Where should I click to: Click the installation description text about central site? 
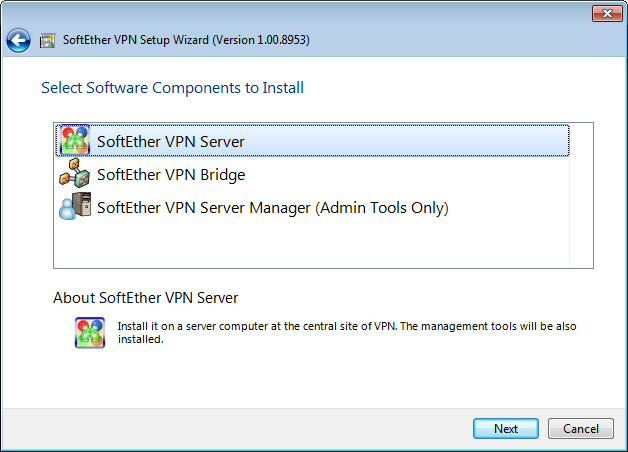click(347, 333)
